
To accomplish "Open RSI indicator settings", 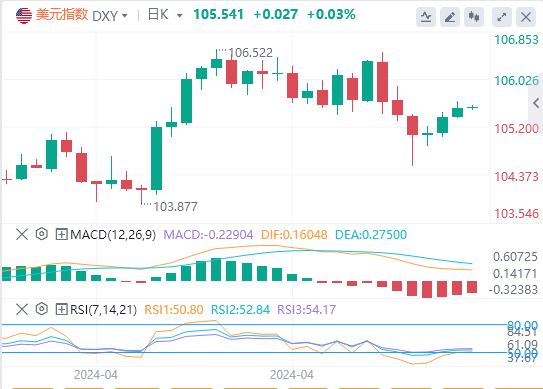I will tap(42, 309).
